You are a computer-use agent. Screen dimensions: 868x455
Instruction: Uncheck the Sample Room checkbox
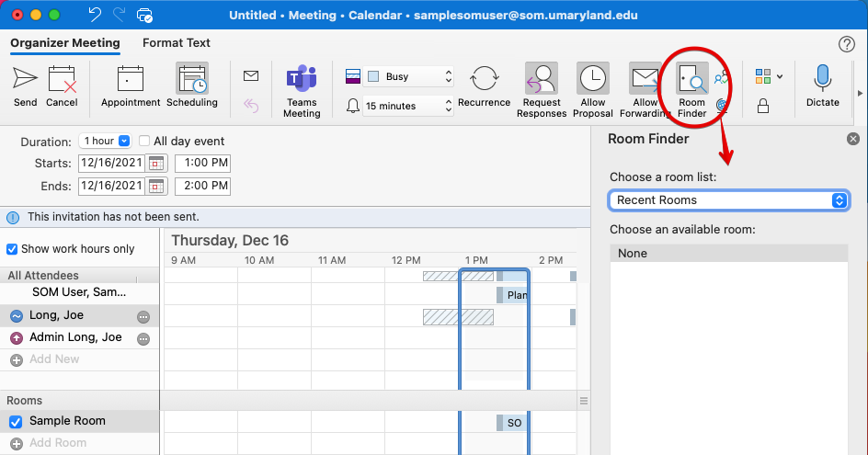pos(14,421)
